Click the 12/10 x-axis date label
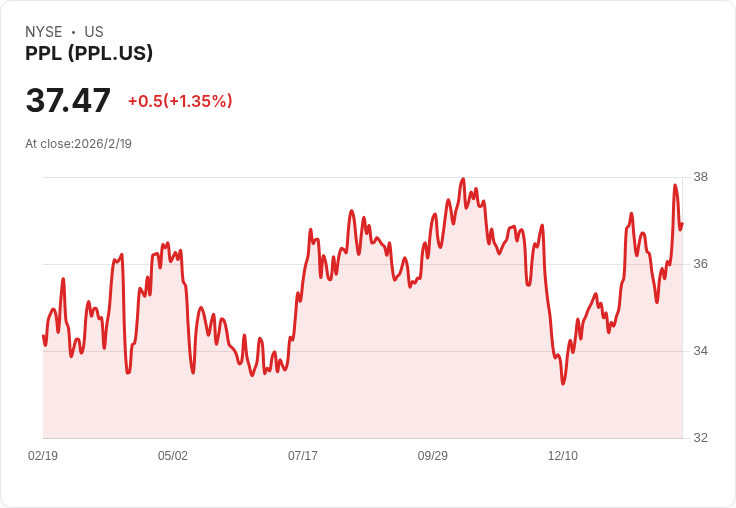 pos(563,455)
